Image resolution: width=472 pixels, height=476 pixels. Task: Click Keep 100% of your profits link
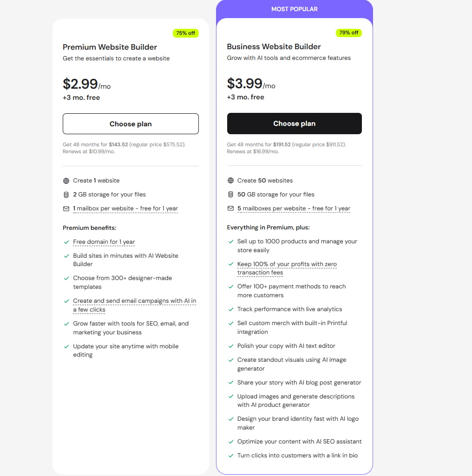(287, 264)
